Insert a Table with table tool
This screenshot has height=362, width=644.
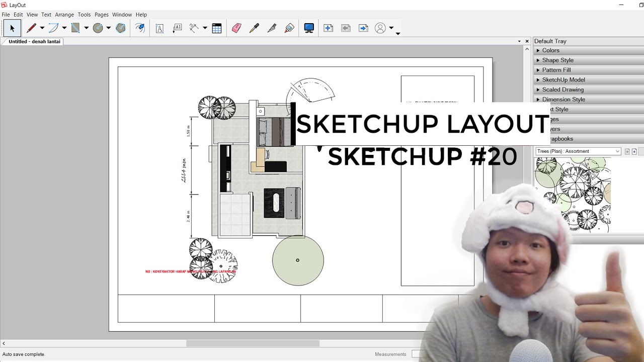point(217,29)
